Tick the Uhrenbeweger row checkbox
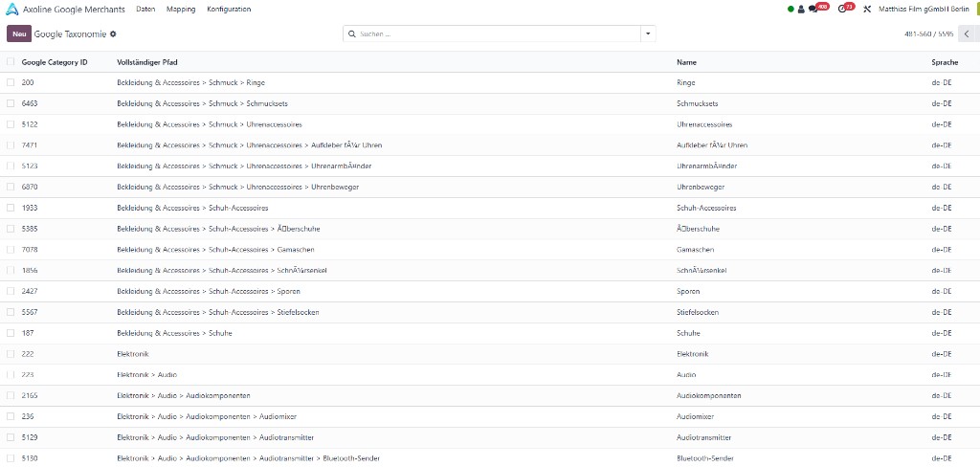 (11, 187)
